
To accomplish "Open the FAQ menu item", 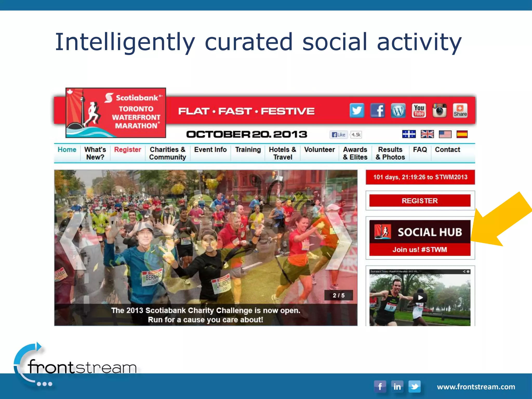I will 420,150.
